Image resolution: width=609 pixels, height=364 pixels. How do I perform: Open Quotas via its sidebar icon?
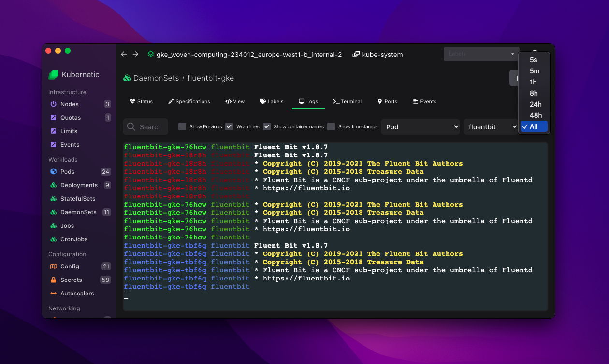(x=54, y=118)
